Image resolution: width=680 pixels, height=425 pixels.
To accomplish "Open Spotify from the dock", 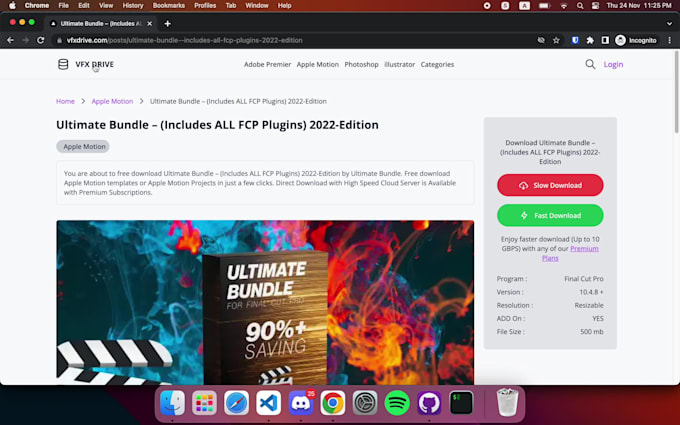I will coord(397,402).
